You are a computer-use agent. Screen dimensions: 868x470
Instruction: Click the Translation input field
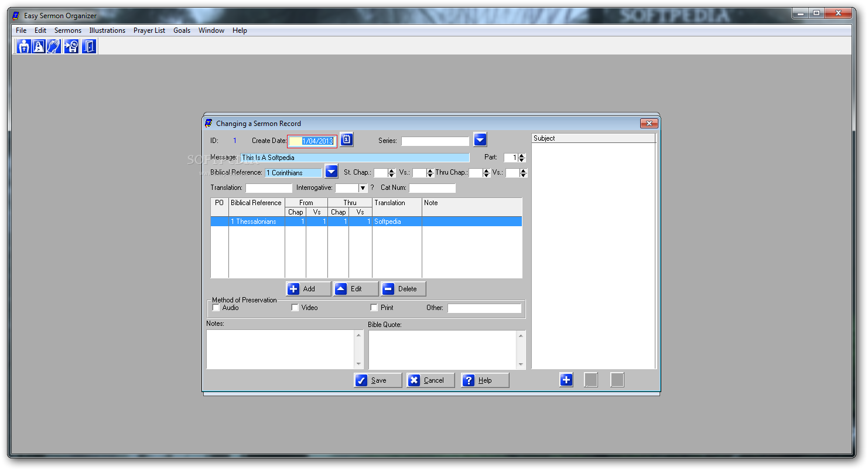(269, 188)
